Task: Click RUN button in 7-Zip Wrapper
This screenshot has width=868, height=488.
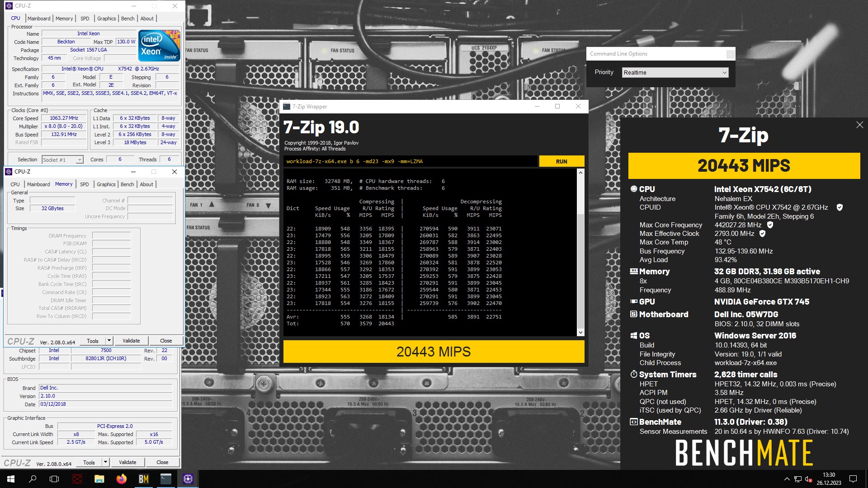Action: (x=561, y=161)
